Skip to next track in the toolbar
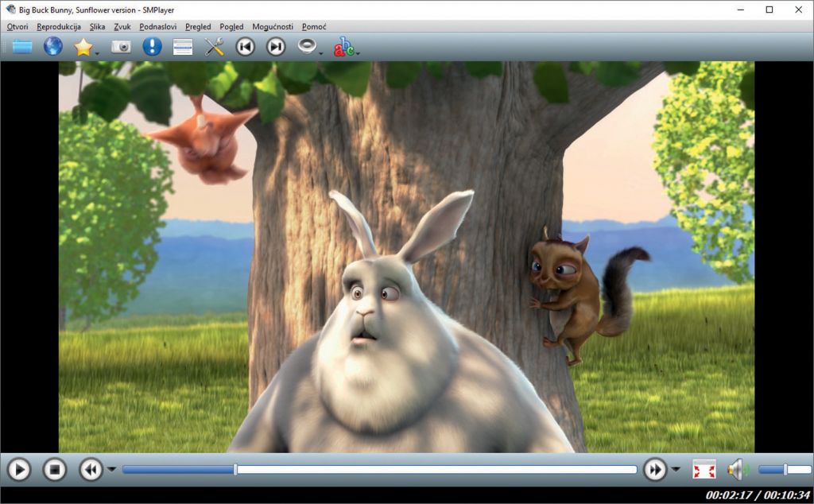Screen dimensions: 814x504 tap(275, 47)
